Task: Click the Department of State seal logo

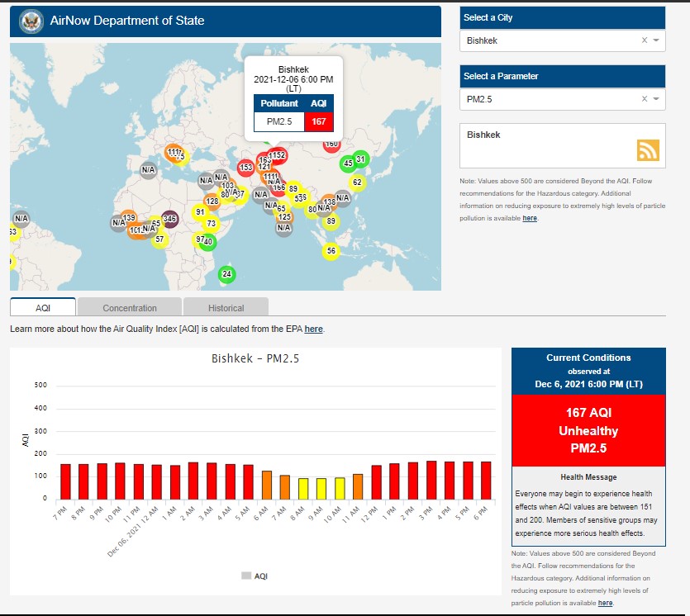Action: pyautogui.click(x=31, y=21)
